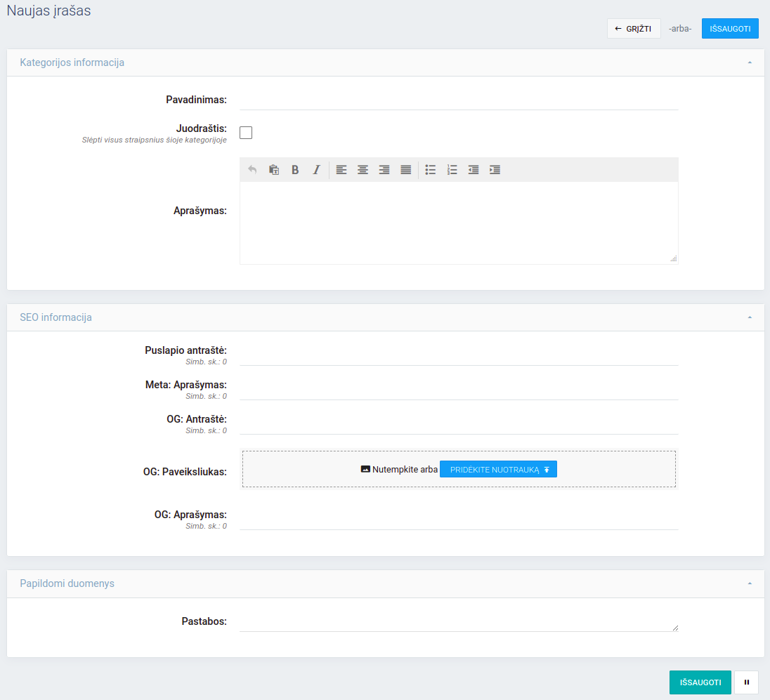
Task: Go back using the GRĮŽTI button
Action: pos(634,29)
